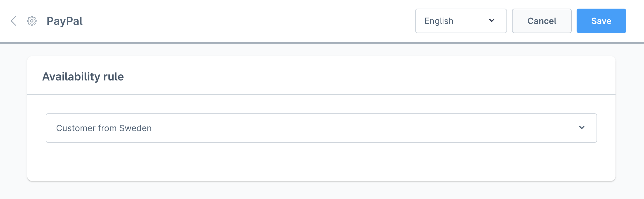Click the arrow inside the availability rule field
The image size is (644, 199).
click(x=581, y=128)
